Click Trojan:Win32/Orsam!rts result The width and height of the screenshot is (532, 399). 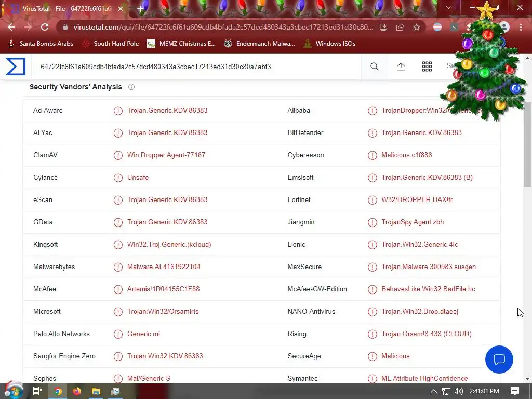point(163,312)
